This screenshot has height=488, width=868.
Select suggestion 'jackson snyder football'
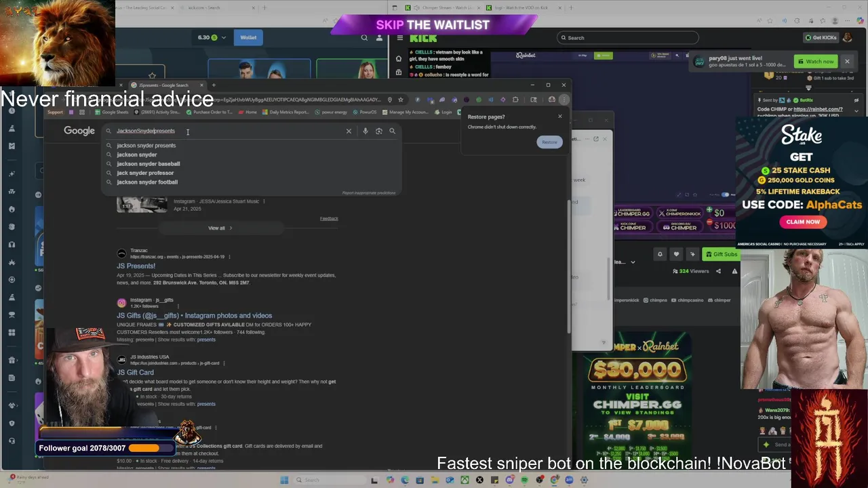(147, 182)
